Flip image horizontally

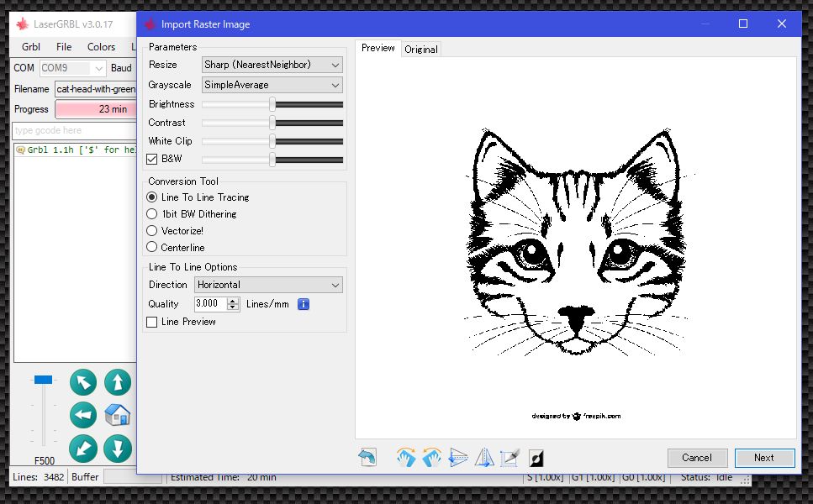[x=484, y=458]
